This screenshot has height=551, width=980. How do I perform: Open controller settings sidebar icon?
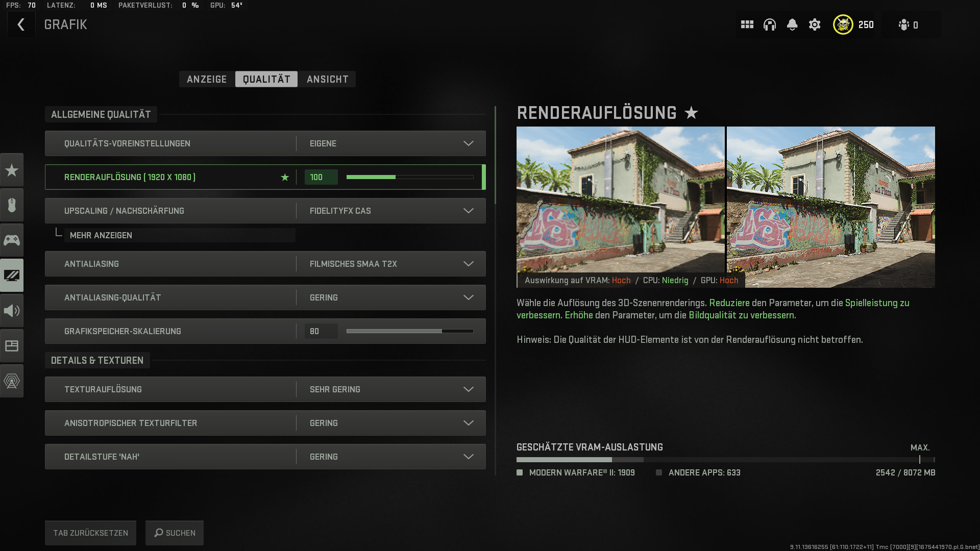12,240
